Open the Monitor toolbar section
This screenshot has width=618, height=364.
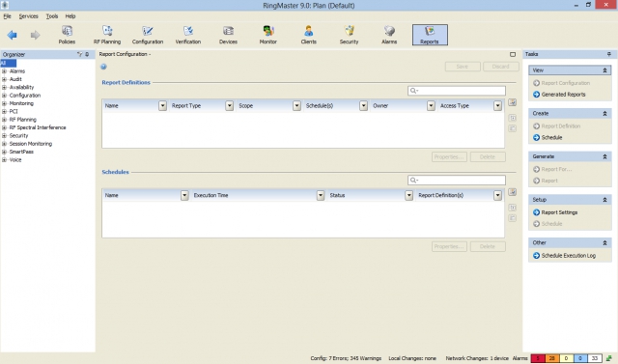point(268,35)
